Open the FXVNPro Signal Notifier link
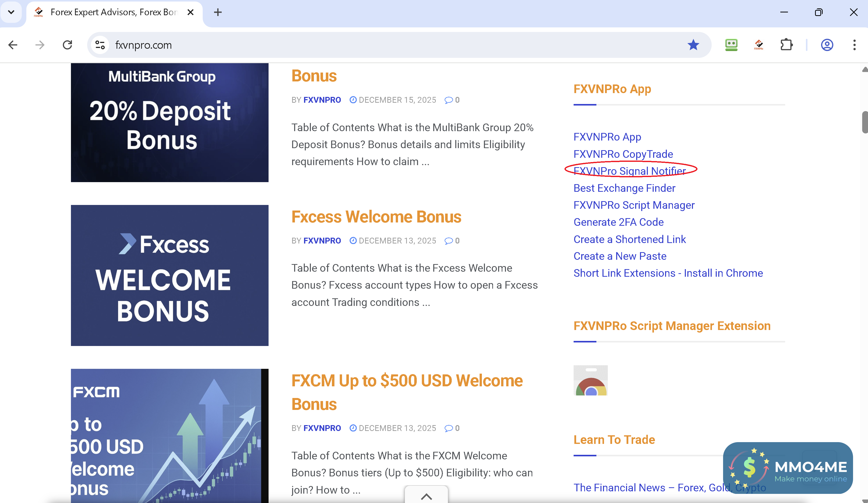This screenshot has height=503, width=868. point(630,171)
